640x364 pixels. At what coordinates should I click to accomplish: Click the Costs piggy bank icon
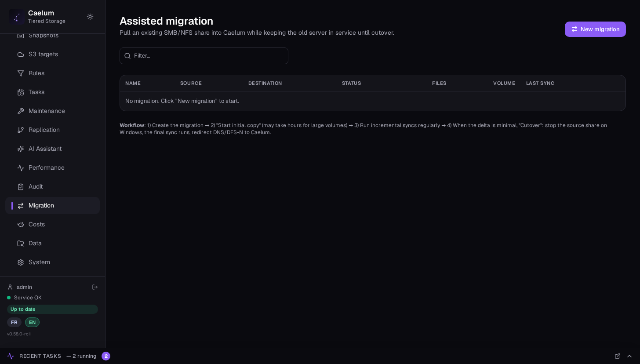click(x=21, y=225)
